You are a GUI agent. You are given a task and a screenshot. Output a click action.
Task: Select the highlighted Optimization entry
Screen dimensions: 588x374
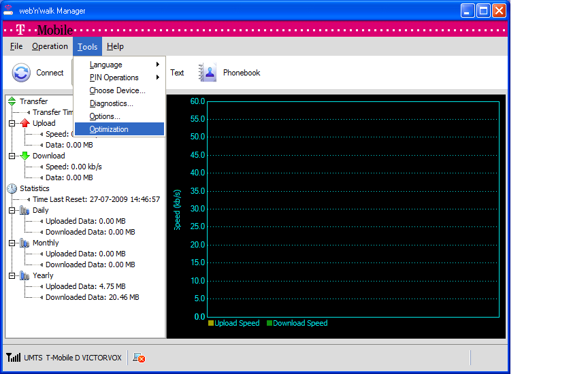point(119,129)
